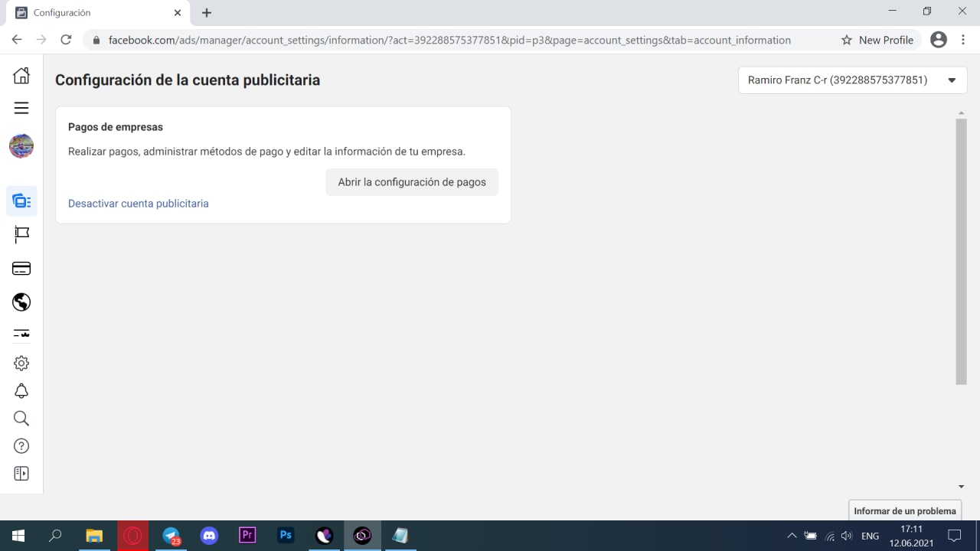Click the scrollbar down arrow
Screen dimensions: 980x551
(x=962, y=487)
